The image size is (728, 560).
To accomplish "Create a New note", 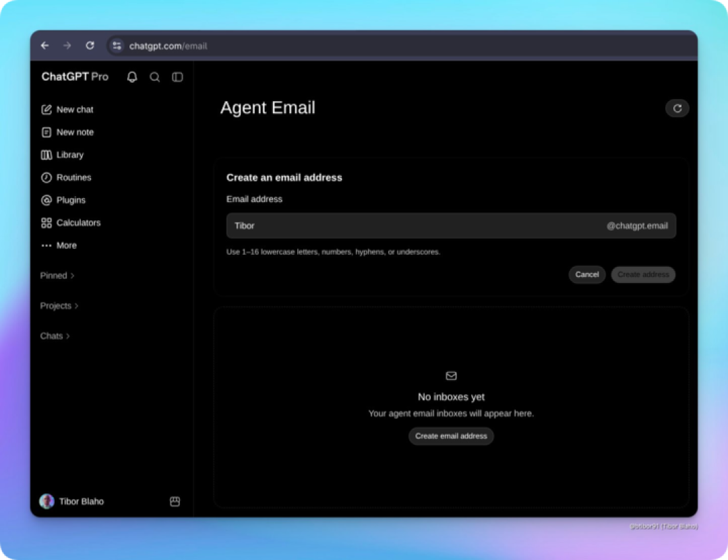I will [x=75, y=132].
